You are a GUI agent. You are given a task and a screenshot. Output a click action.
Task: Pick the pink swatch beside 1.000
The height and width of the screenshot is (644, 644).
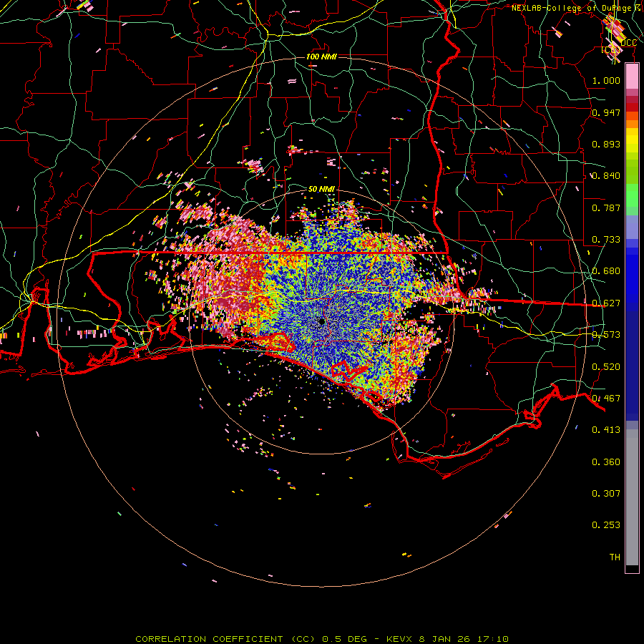(x=632, y=77)
